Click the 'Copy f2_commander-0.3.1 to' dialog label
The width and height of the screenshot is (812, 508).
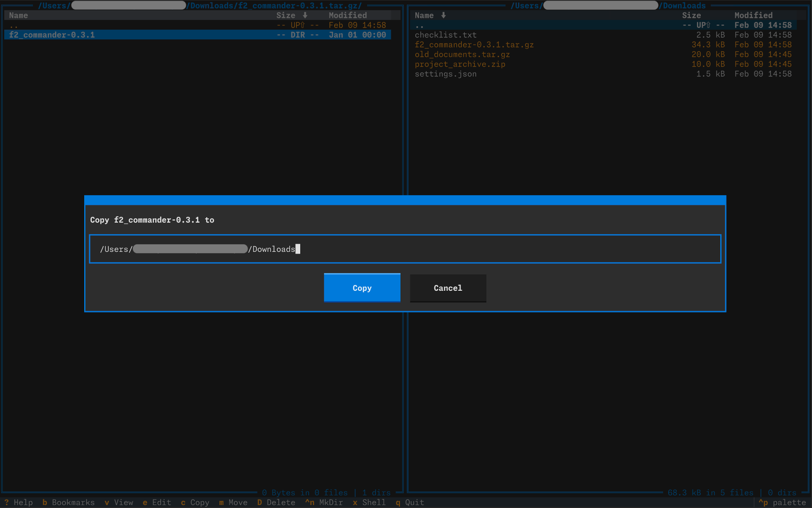pyautogui.click(x=152, y=220)
